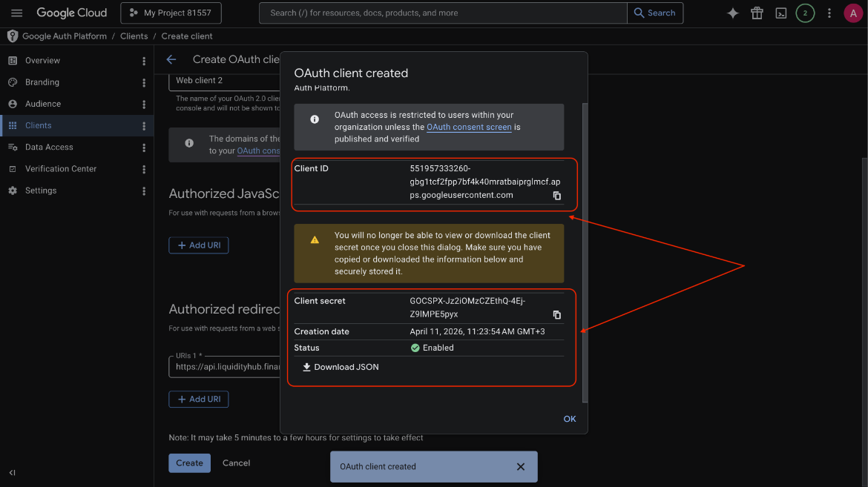Open the gift free trial icon
The width and height of the screenshot is (868, 487).
(x=757, y=13)
